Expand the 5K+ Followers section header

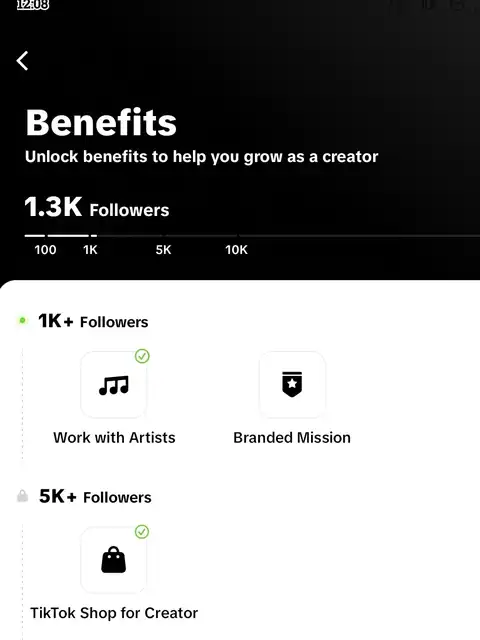click(x=95, y=497)
